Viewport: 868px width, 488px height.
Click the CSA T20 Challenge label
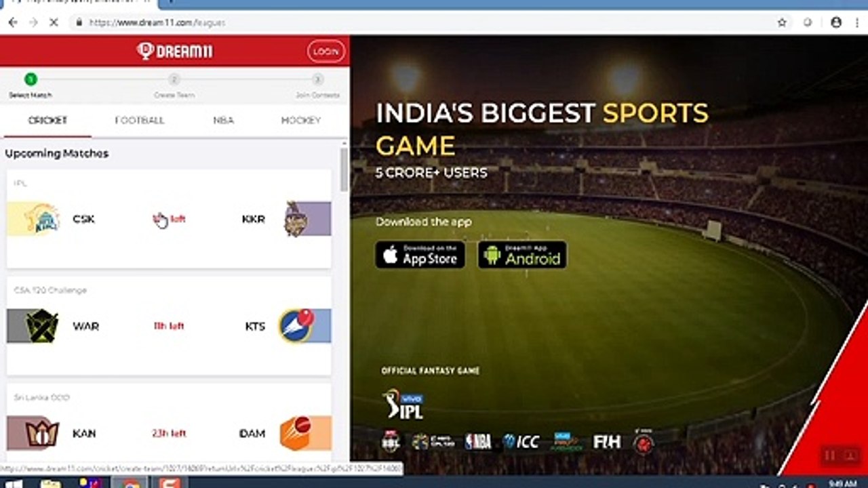(x=50, y=290)
